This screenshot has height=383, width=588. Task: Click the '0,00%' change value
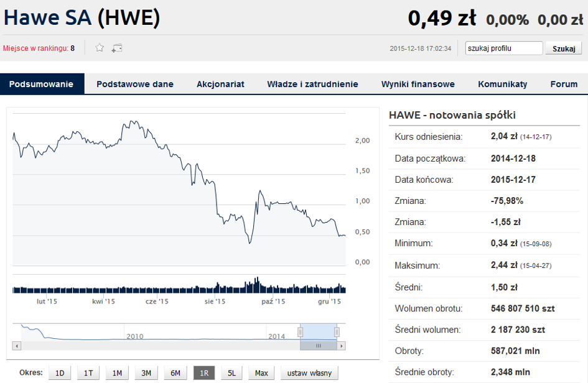507,20
